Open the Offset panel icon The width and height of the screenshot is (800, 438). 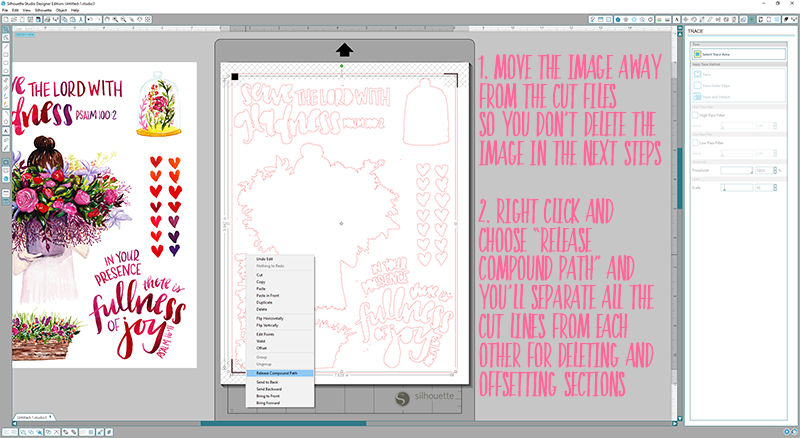[x=742, y=19]
